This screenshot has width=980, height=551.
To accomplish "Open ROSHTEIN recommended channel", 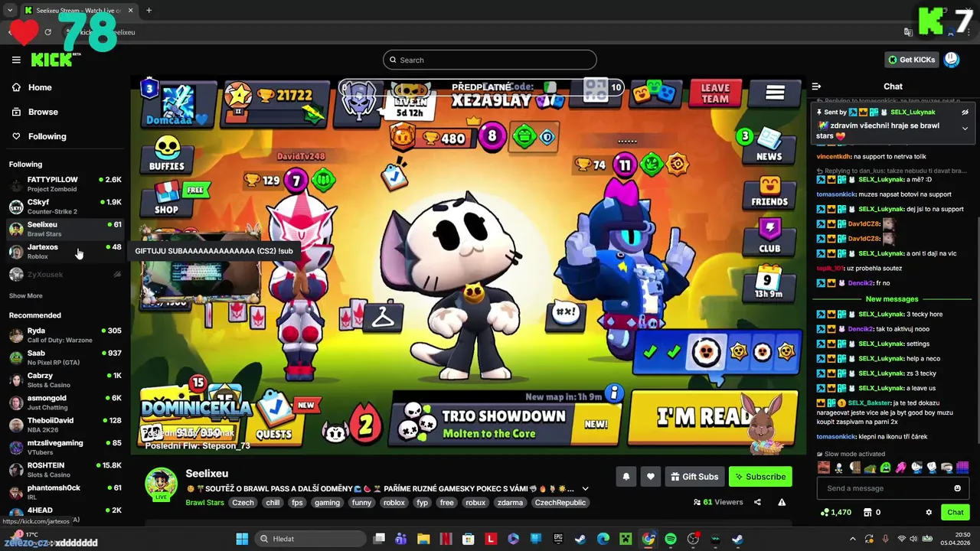I will [x=64, y=470].
